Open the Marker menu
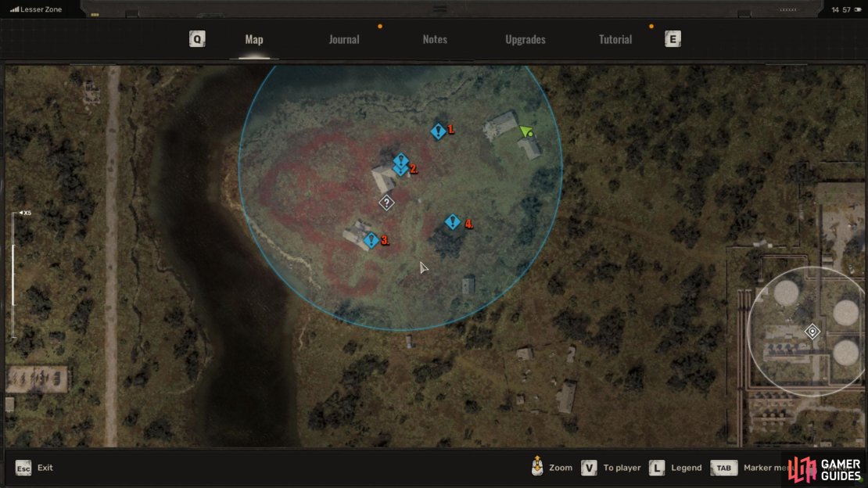 [768, 468]
